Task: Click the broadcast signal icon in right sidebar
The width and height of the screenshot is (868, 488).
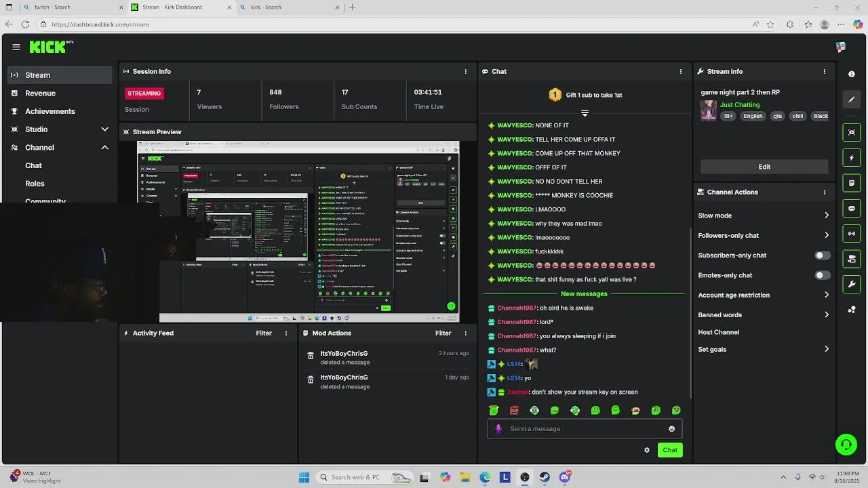Action: coord(852,234)
